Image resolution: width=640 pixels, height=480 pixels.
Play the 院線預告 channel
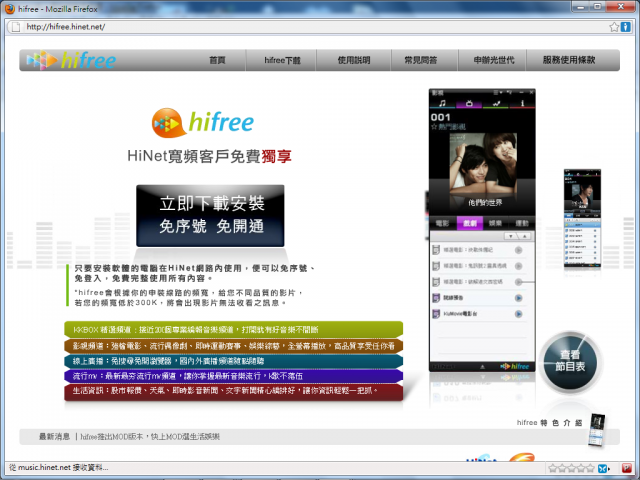point(518,298)
